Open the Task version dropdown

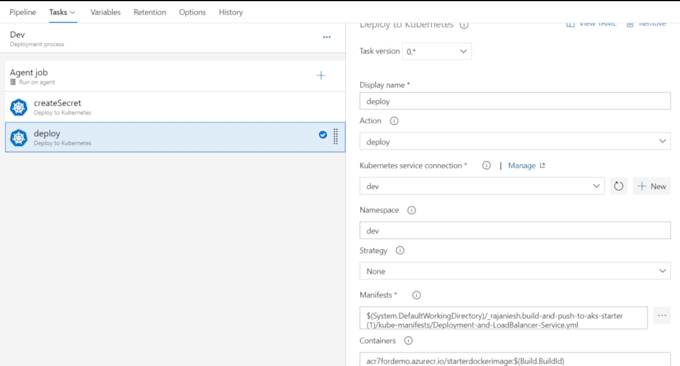click(x=437, y=51)
